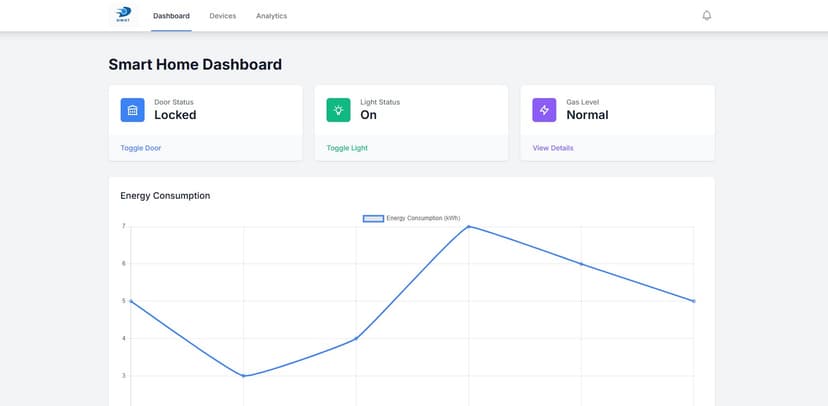Screen dimensions: 828x406
Task: Click the blue legend swatch on the chart
Action: (x=373, y=218)
